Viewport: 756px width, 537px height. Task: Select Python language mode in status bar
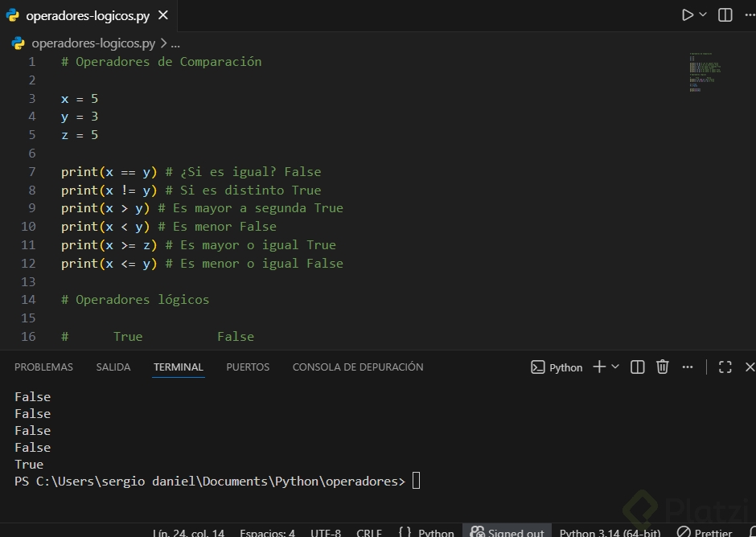(436, 533)
